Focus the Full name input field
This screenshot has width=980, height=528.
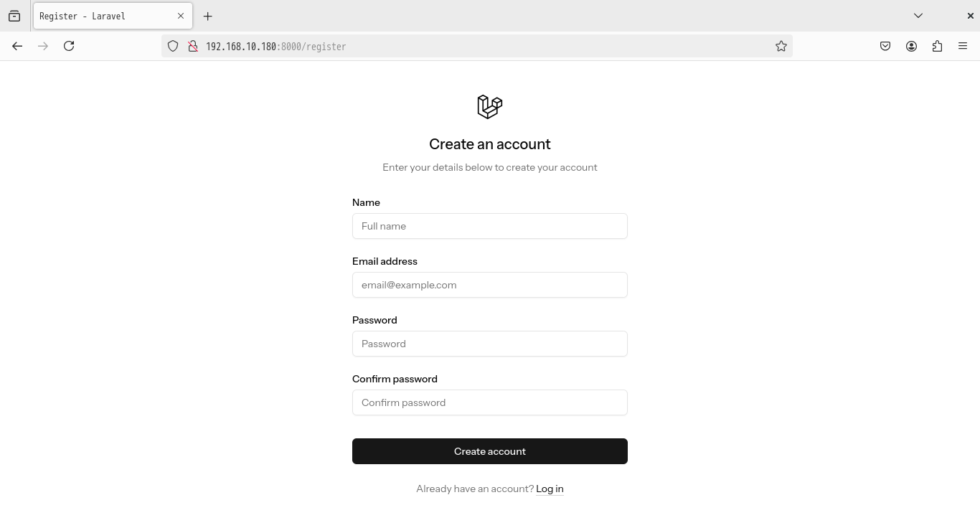[x=490, y=226]
